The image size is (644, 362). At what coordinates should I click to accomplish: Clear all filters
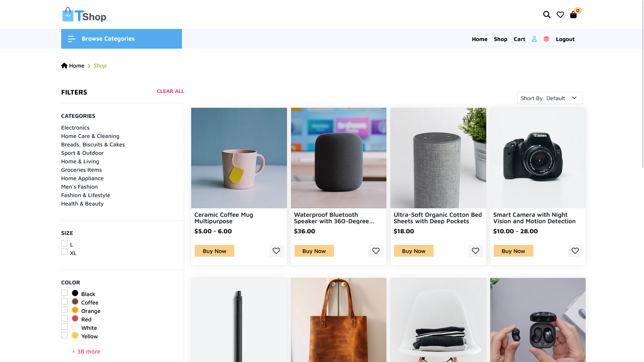(170, 91)
